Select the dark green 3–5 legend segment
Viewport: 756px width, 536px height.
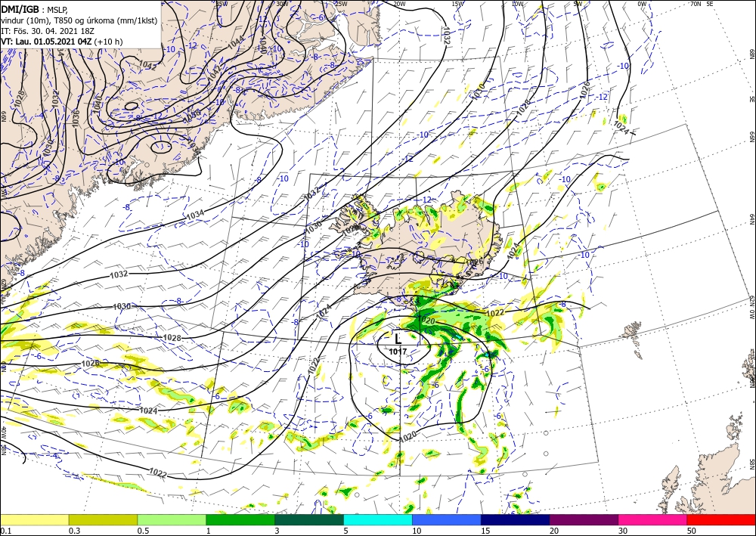pos(309,519)
